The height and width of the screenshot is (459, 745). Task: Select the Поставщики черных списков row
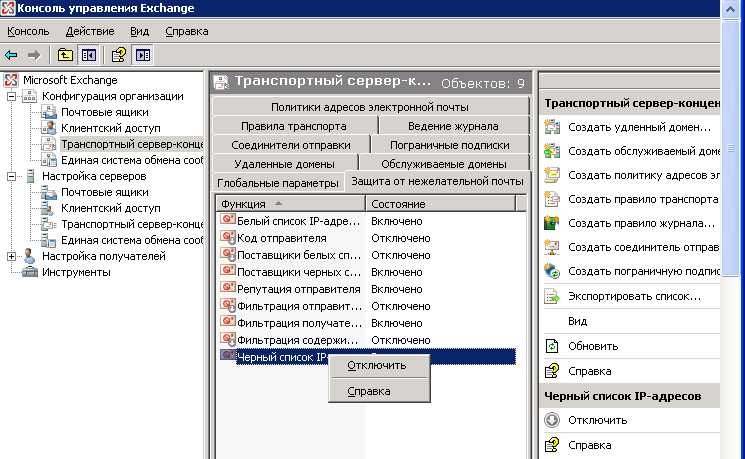click(368, 272)
